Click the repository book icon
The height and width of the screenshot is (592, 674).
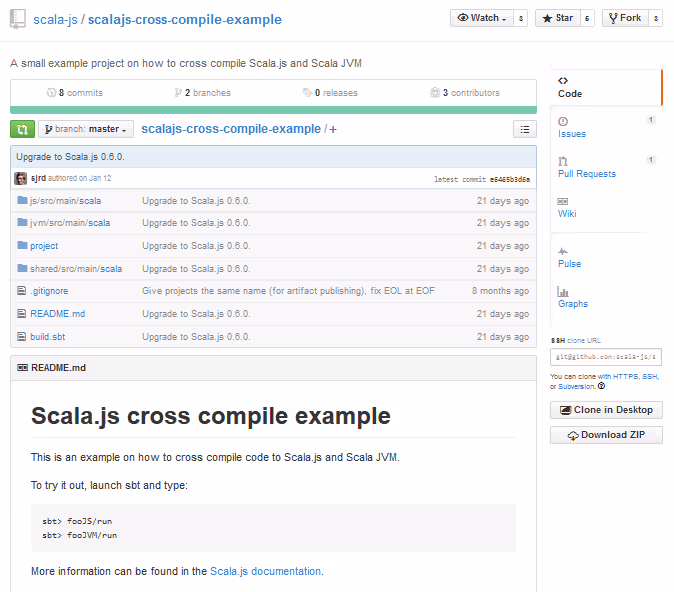click(18, 19)
